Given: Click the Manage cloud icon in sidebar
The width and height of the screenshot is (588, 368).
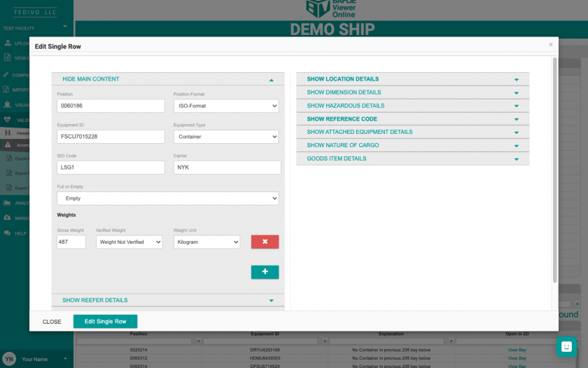Looking at the screenshot, I should pos(7,217).
